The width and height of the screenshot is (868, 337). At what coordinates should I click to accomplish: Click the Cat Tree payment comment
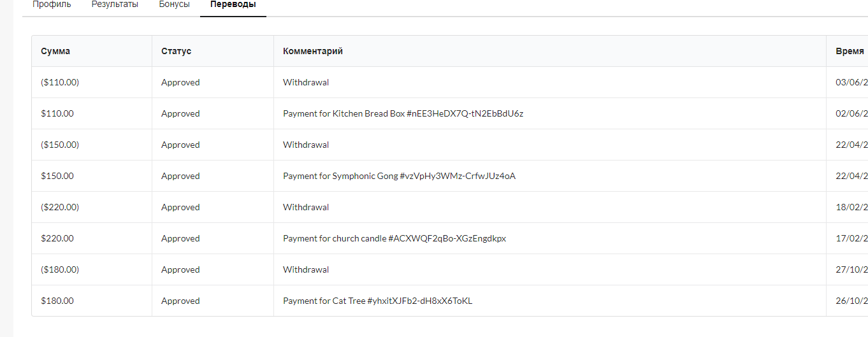pyautogui.click(x=377, y=301)
